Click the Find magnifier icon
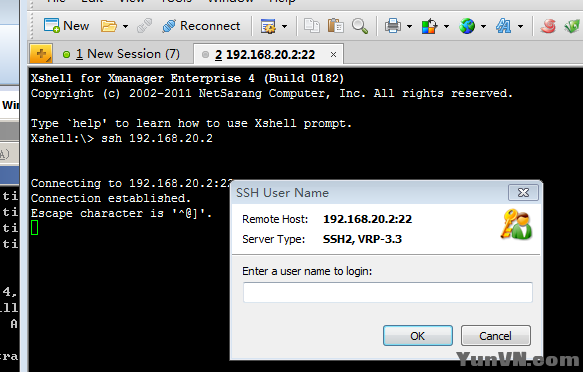 click(360, 26)
